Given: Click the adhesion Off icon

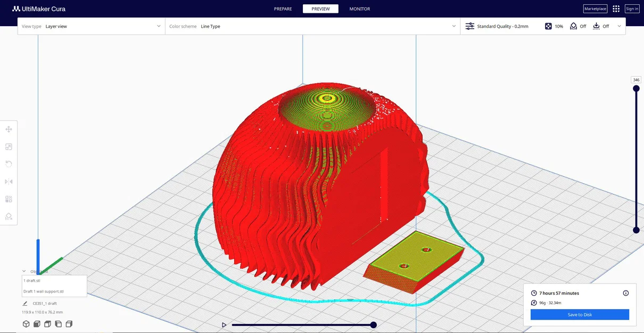Looking at the screenshot, I should click(x=596, y=26).
